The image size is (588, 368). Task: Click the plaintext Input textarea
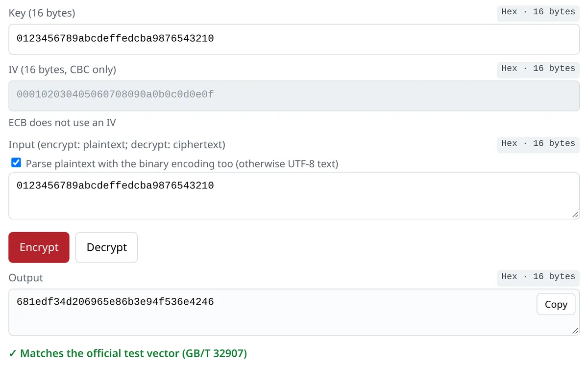(x=294, y=196)
